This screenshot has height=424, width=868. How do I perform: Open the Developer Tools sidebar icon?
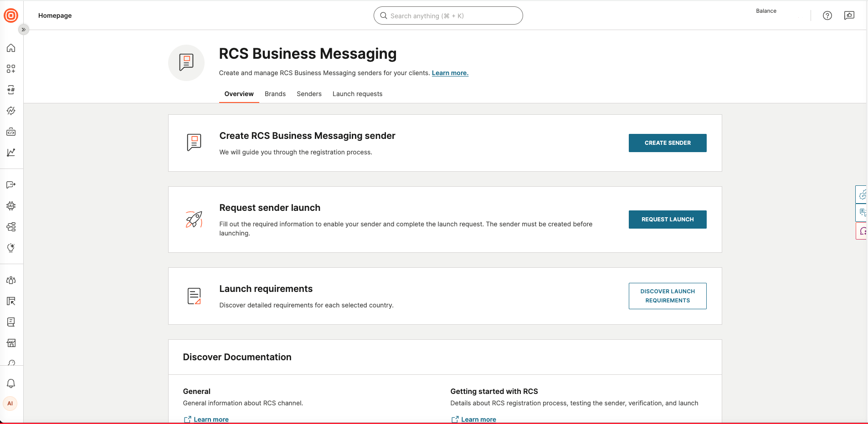11,132
